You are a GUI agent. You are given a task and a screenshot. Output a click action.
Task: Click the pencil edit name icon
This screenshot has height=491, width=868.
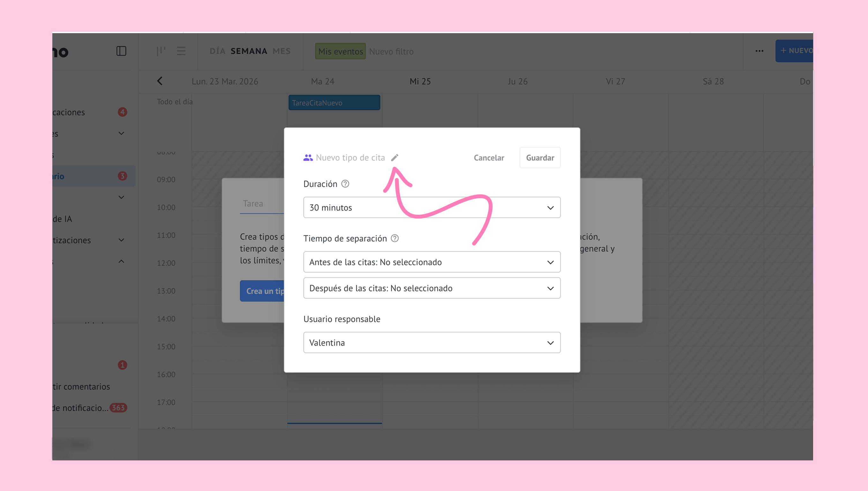click(394, 158)
